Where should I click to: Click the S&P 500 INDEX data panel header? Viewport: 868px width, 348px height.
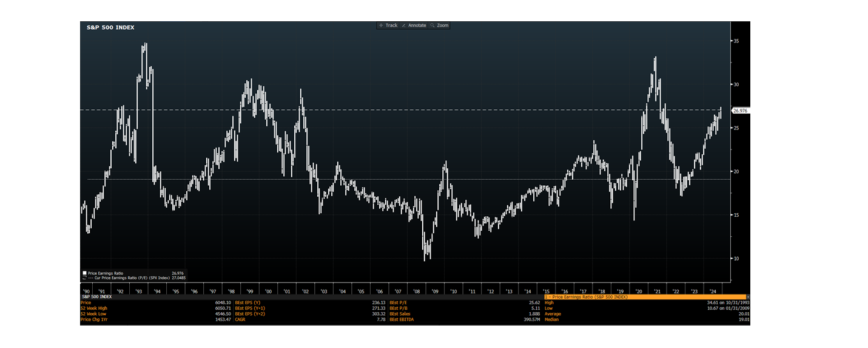click(96, 297)
